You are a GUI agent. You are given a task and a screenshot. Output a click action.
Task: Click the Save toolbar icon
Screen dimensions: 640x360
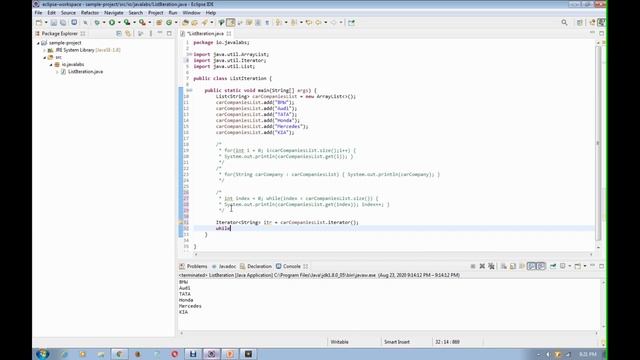pyautogui.click(x=53, y=22)
